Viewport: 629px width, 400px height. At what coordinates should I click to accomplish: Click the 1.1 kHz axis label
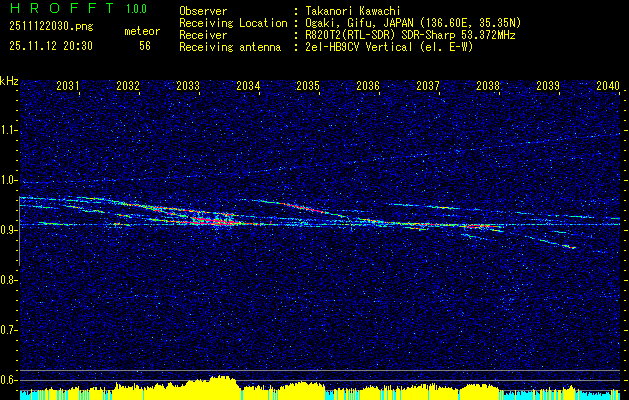pos(9,130)
